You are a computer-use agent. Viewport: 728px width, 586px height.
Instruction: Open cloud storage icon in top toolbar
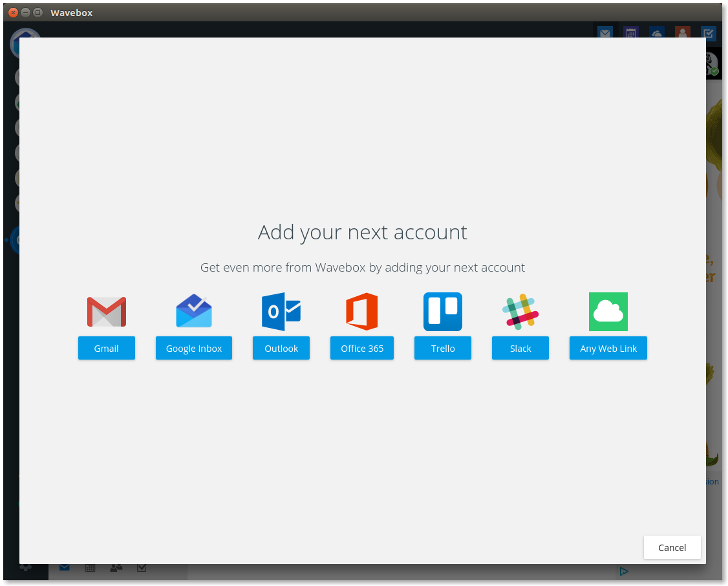tap(656, 32)
